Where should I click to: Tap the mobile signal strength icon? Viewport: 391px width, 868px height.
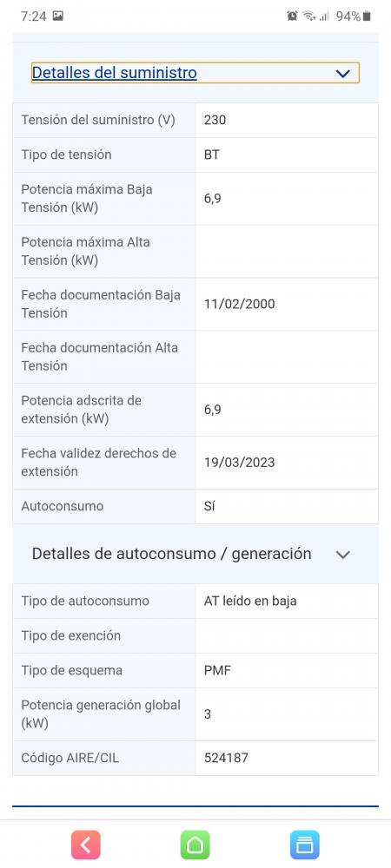(x=325, y=16)
